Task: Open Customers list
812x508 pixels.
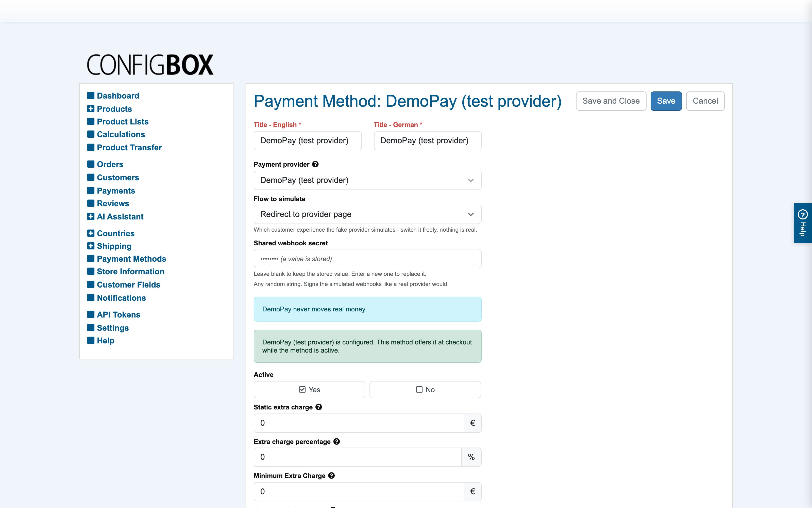Action: [x=118, y=177]
